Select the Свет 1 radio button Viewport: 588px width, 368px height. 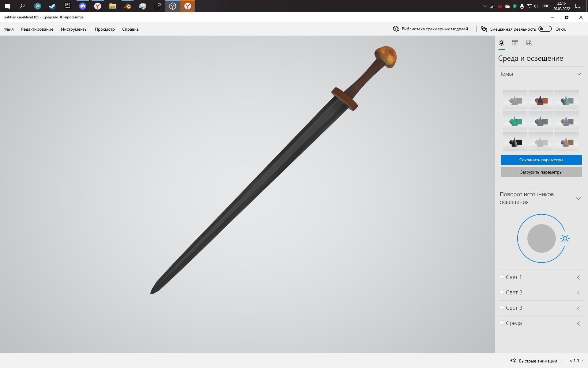click(x=502, y=277)
